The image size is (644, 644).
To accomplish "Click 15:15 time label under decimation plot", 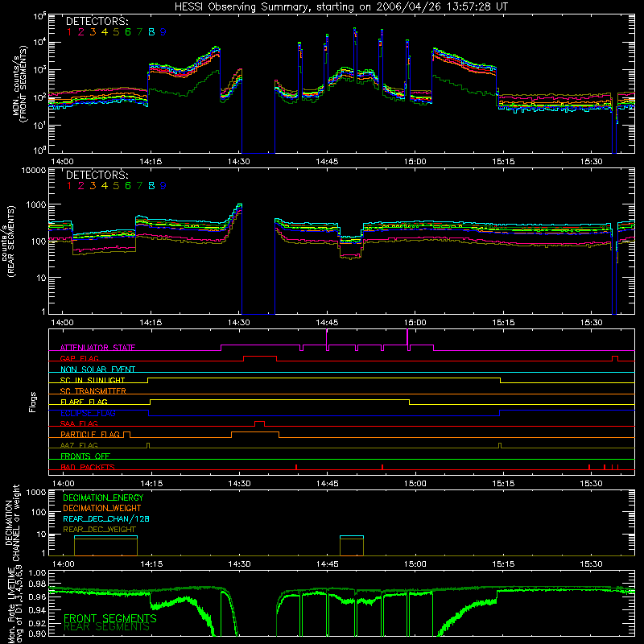I will [x=503, y=564].
